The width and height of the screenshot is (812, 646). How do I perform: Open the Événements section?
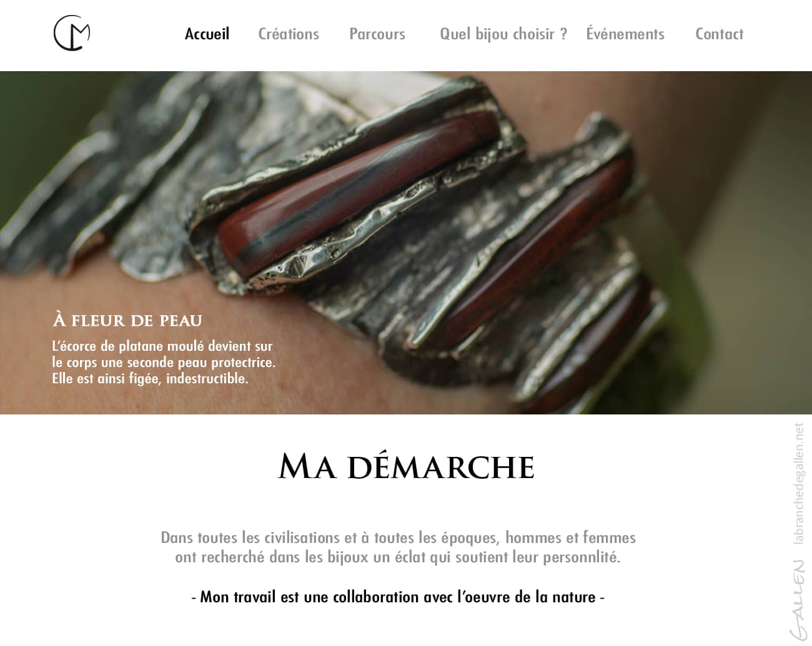pos(625,34)
